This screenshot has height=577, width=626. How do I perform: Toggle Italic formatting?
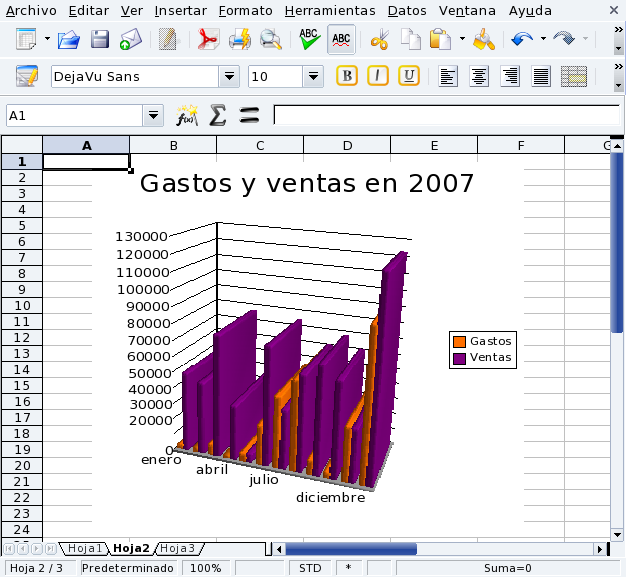tap(378, 76)
